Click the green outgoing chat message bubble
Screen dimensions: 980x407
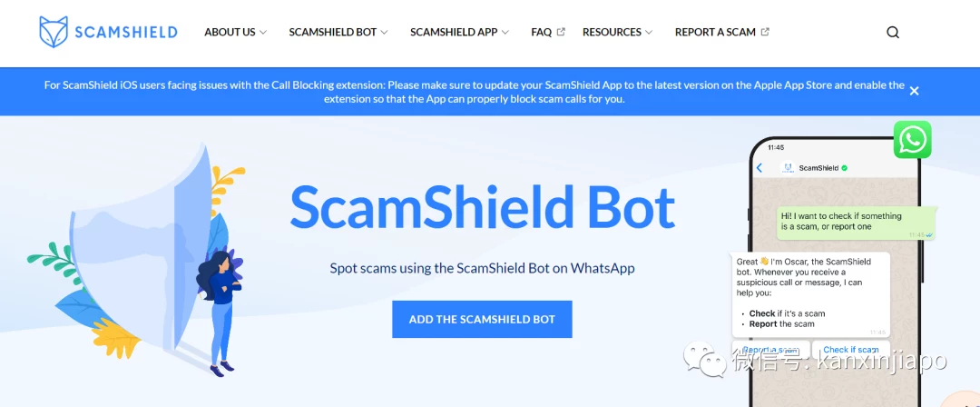tap(857, 223)
